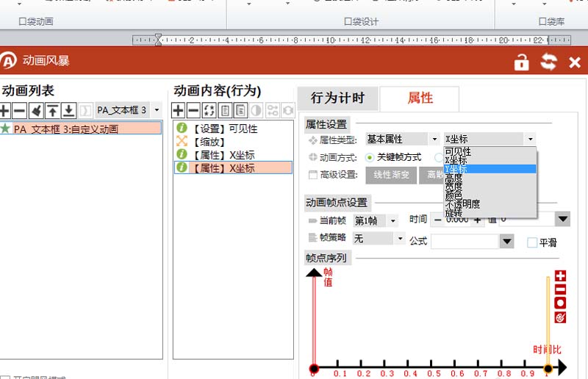Choose highlighted Y坐标 option
This screenshot has height=379, width=588.
click(x=490, y=169)
